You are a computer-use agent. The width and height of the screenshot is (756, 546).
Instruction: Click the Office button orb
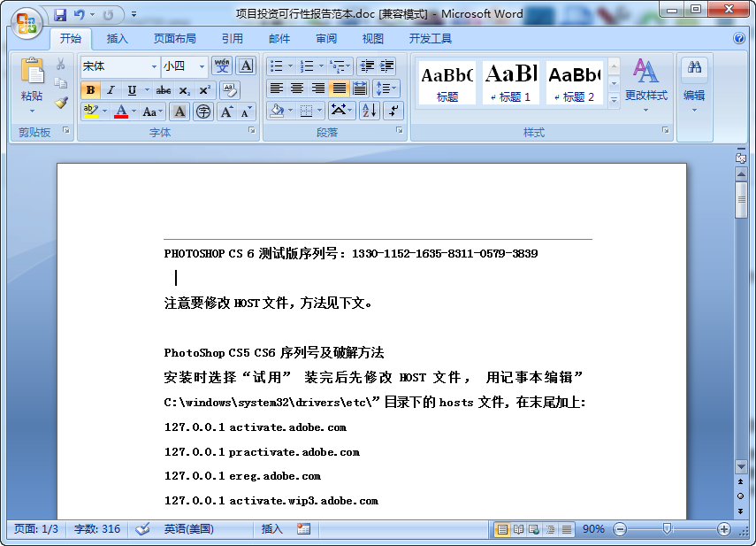pos(27,23)
